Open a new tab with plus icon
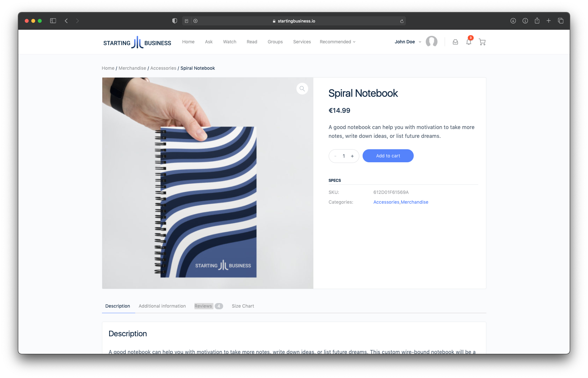The height and width of the screenshot is (378, 588). point(549,21)
